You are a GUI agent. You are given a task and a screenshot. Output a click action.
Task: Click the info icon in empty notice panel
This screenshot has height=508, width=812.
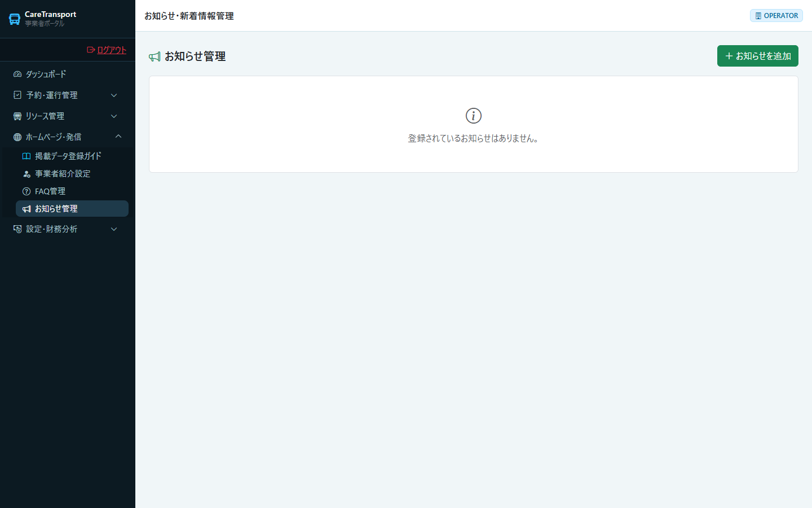pyautogui.click(x=474, y=116)
